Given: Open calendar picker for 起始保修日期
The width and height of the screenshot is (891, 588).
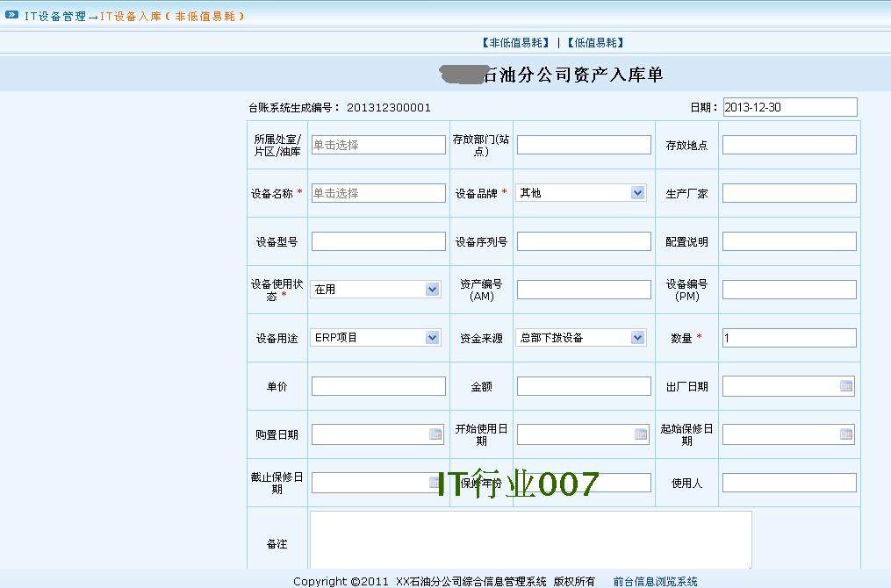Looking at the screenshot, I should click(846, 434).
